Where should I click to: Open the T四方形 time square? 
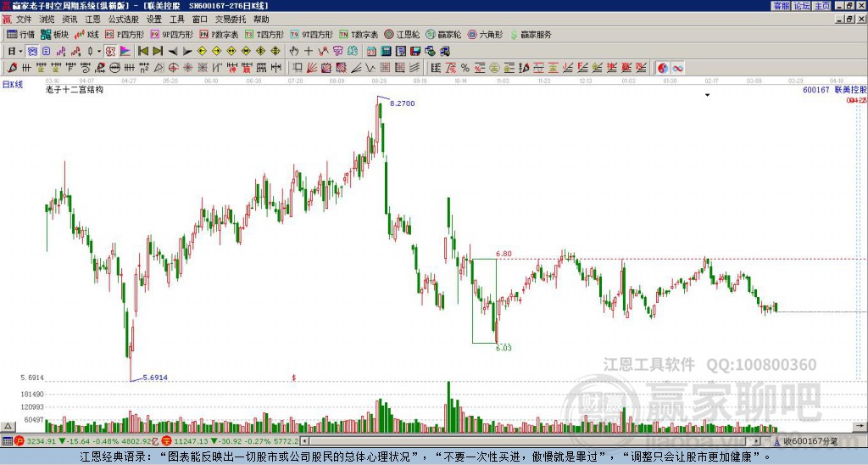[x=264, y=34]
